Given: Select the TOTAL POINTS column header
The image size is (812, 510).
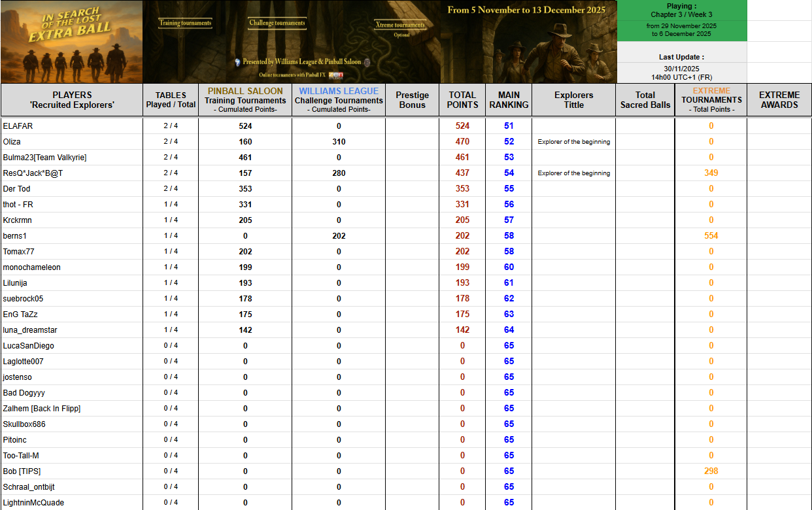Looking at the screenshot, I should (462, 100).
